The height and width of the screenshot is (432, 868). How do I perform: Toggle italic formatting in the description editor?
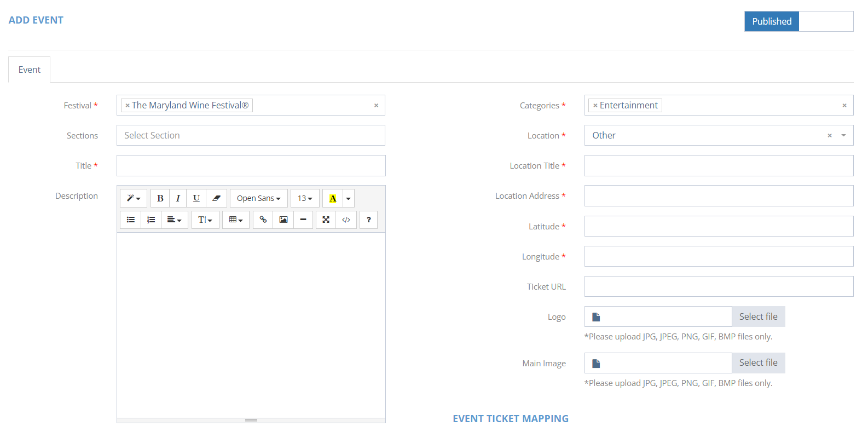click(x=178, y=198)
